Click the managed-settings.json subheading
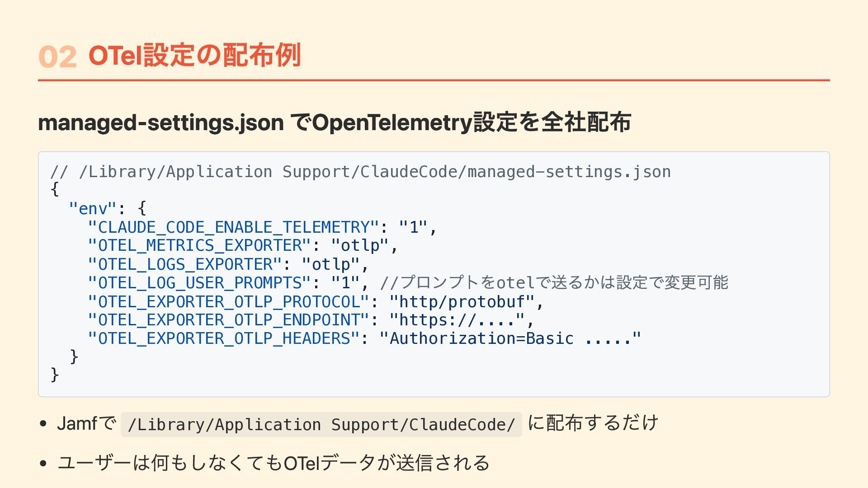The image size is (868, 488). (x=335, y=122)
